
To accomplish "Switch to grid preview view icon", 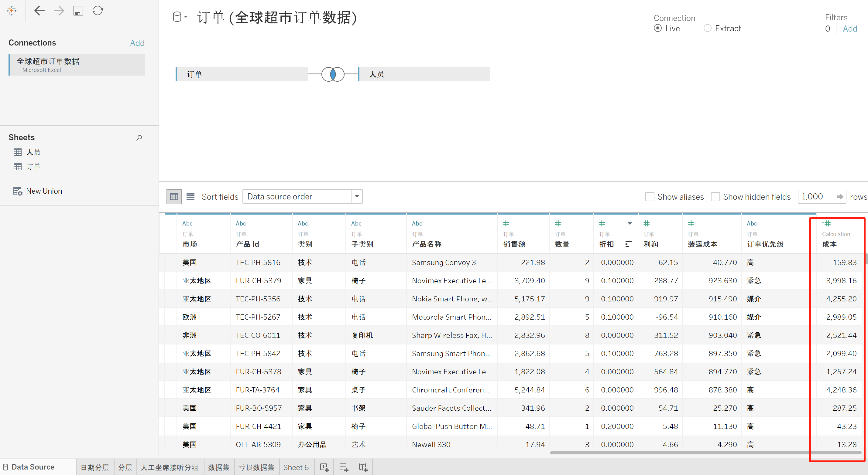I will tap(174, 197).
